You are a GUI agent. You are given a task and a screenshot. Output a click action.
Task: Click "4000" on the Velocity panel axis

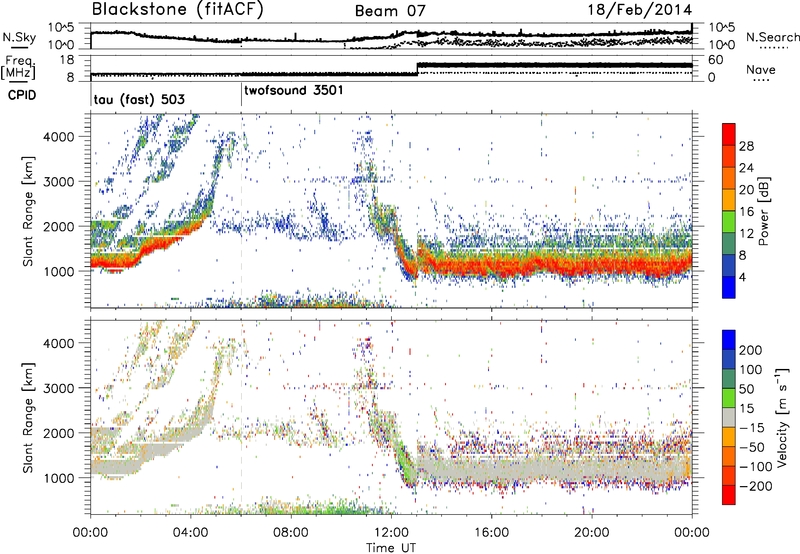click(x=59, y=343)
